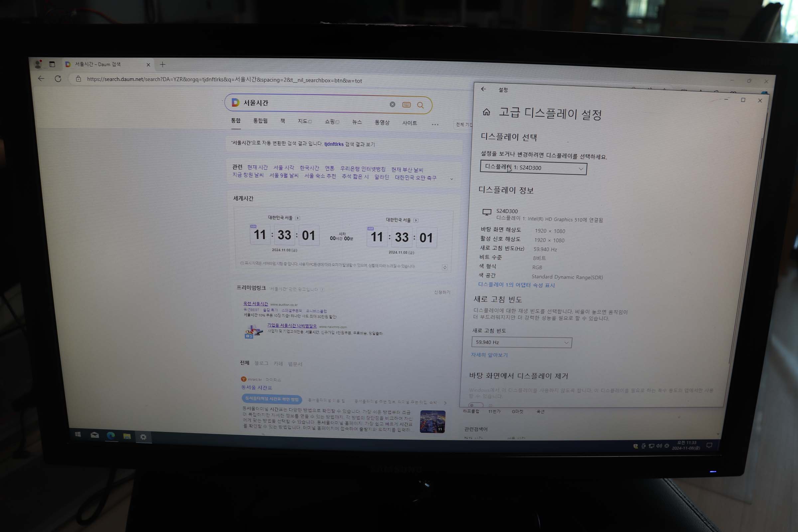Screen dimensions: 798x532
Task: Click the arrow beside left 대한민국 서울
Action: (298, 218)
